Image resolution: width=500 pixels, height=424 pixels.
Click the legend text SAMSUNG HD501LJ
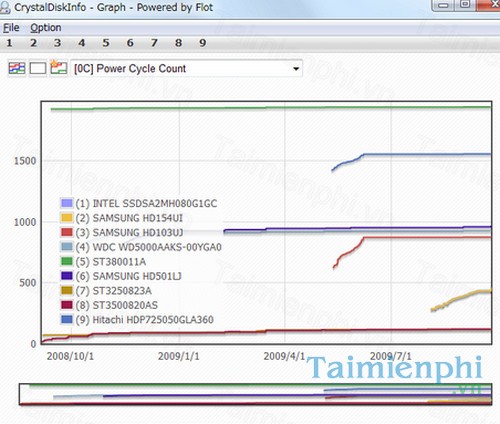pos(137,276)
